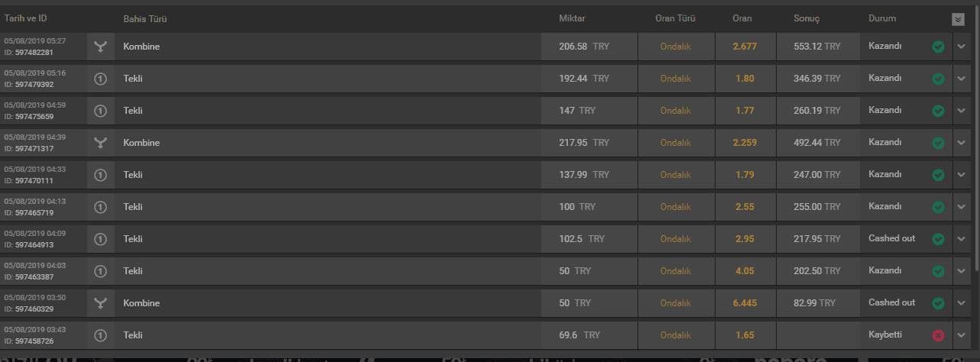Click the Kombine icon for bet 597471317
980x362 pixels.
tap(100, 143)
